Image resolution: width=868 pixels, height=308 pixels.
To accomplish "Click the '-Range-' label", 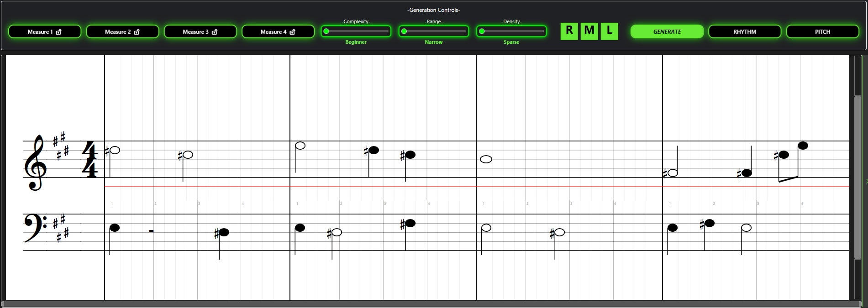I will (433, 21).
